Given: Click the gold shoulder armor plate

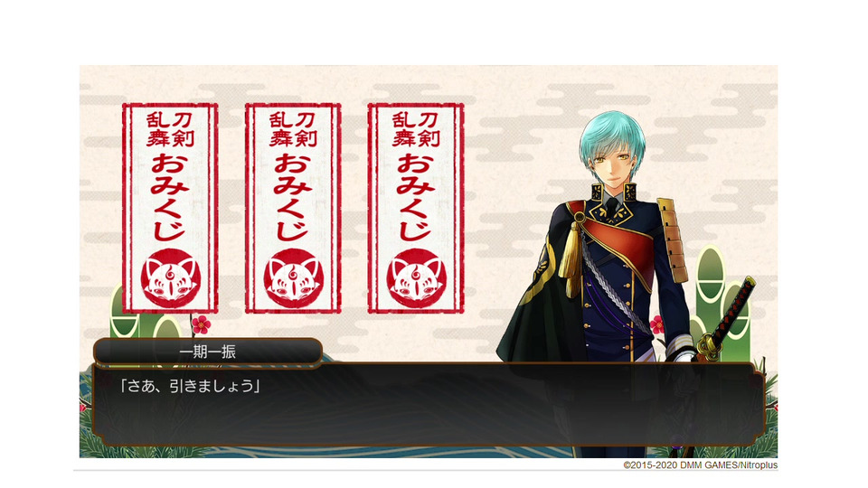Looking at the screenshot, I should click(672, 240).
